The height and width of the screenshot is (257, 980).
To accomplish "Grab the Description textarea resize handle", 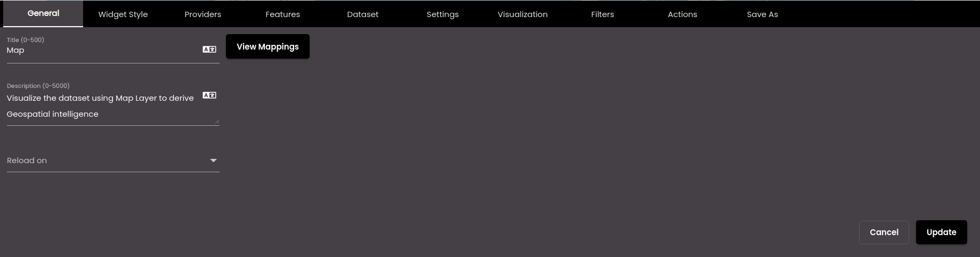I will pyautogui.click(x=217, y=122).
